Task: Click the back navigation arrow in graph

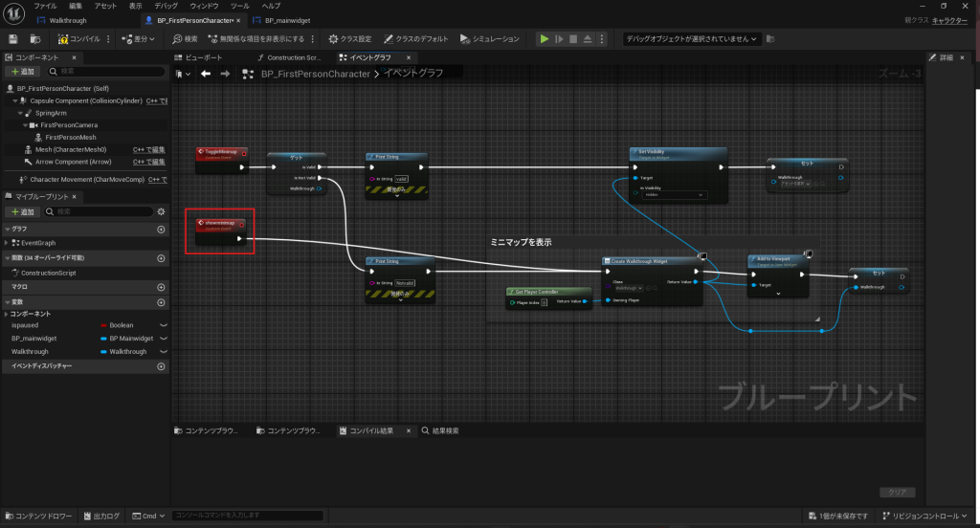Action: coord(206,74)
